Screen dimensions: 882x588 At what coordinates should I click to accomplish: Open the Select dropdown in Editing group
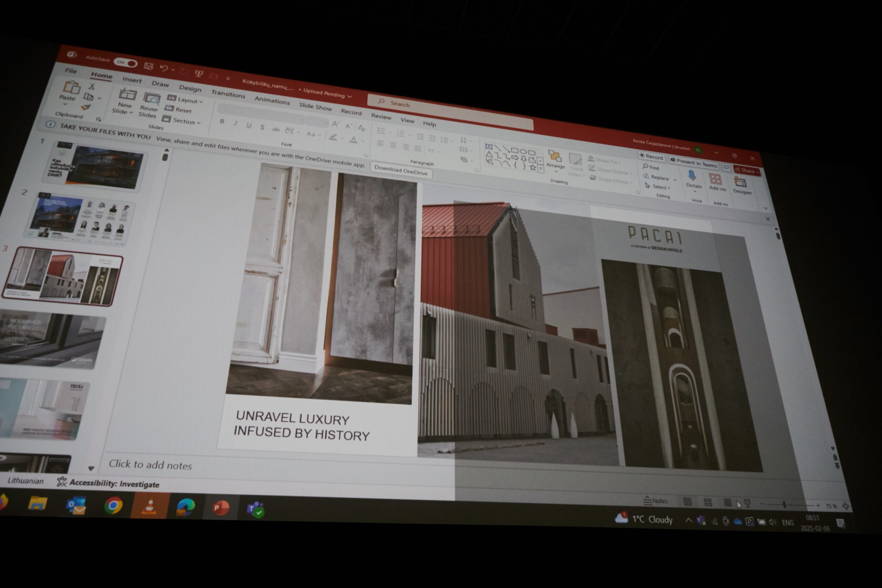point(657,186)
